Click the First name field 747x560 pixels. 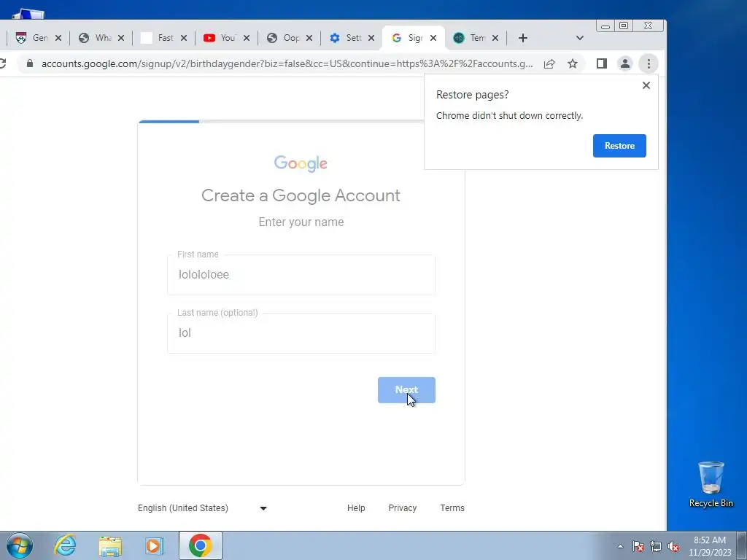click(x=301, y=275)
